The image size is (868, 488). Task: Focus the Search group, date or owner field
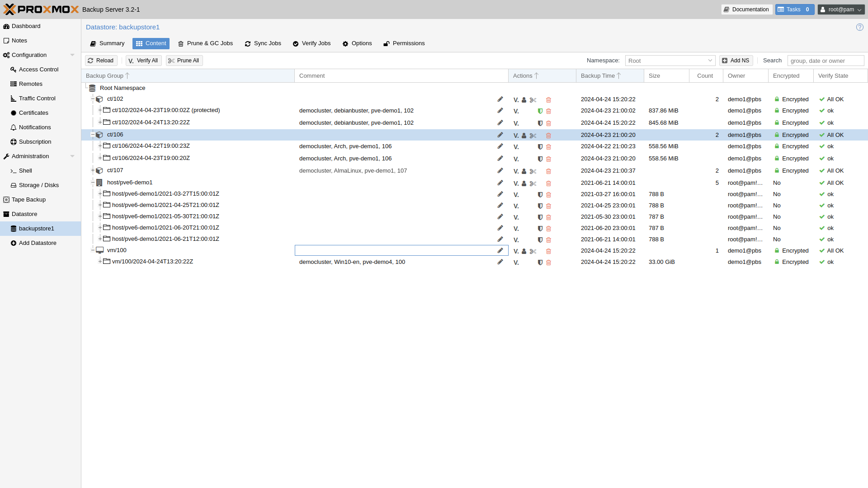pyautogui.click(x=825, y=61)
